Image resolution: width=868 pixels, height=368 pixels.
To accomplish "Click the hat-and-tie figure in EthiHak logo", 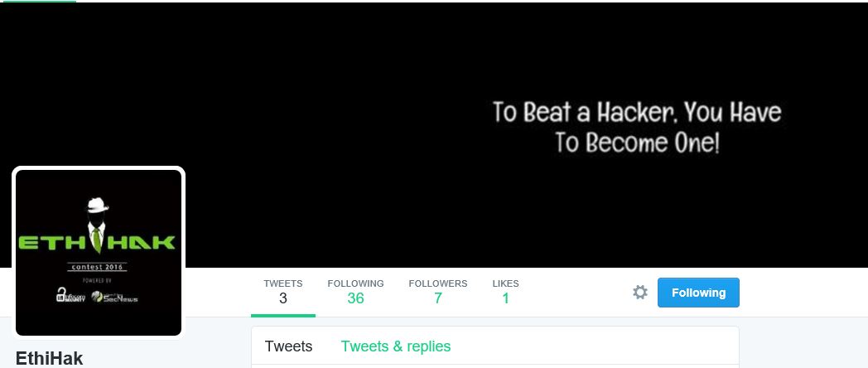I will click(98, 225).
